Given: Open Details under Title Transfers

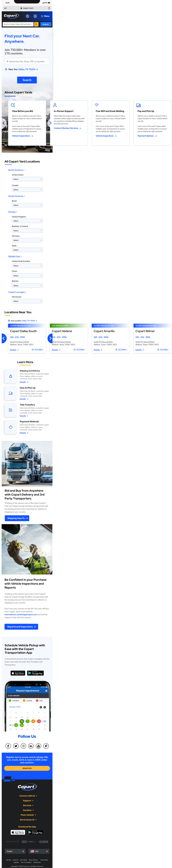Looking at the screenshot, I should [24, 416].
